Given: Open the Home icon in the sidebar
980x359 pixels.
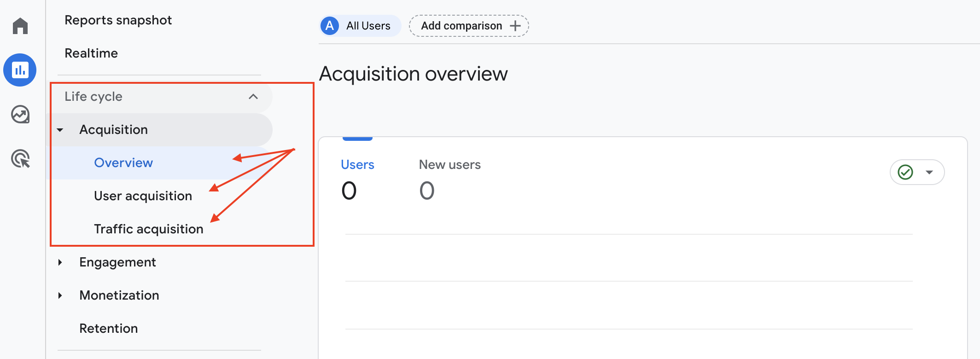Looking at the screenshot, I should [20, 26].
